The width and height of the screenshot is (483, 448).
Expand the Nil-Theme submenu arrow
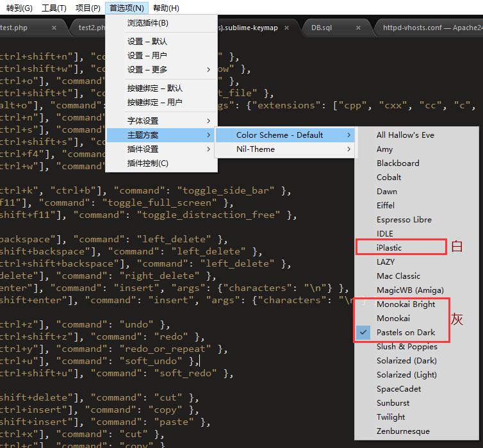pyautogui.click(x=348, y=149)
